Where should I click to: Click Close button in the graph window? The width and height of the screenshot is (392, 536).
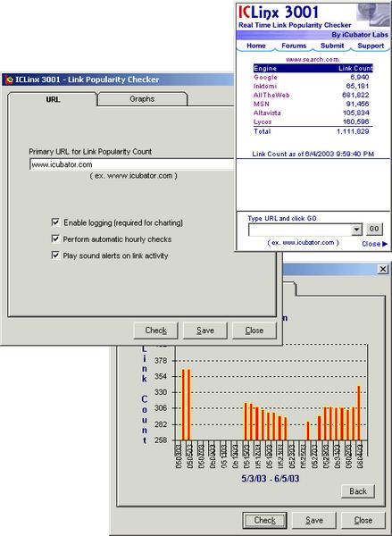click(363, 520)
